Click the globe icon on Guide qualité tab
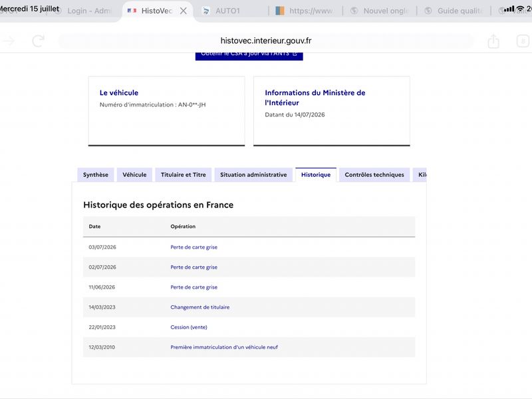Image resolution: width=532 pixels, height=399 pixels. coord(428,11)
